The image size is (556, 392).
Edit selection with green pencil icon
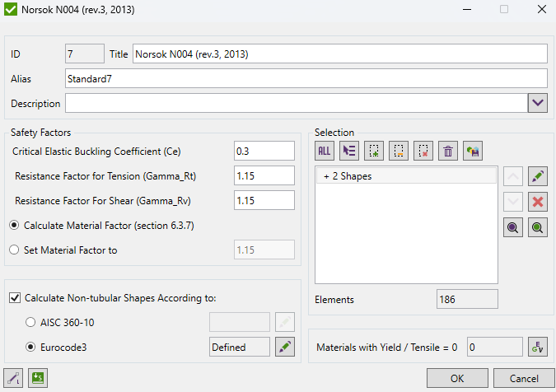click(x=538, y=176)
